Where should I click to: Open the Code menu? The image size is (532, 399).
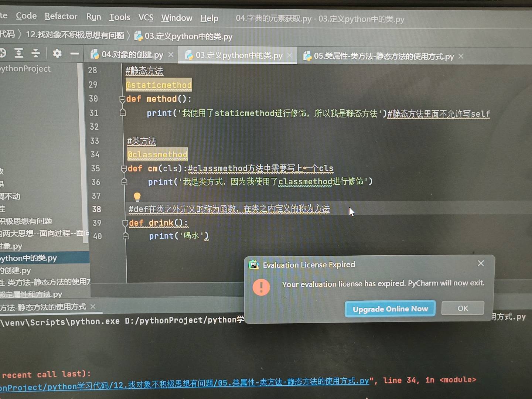tap(26, 16)
